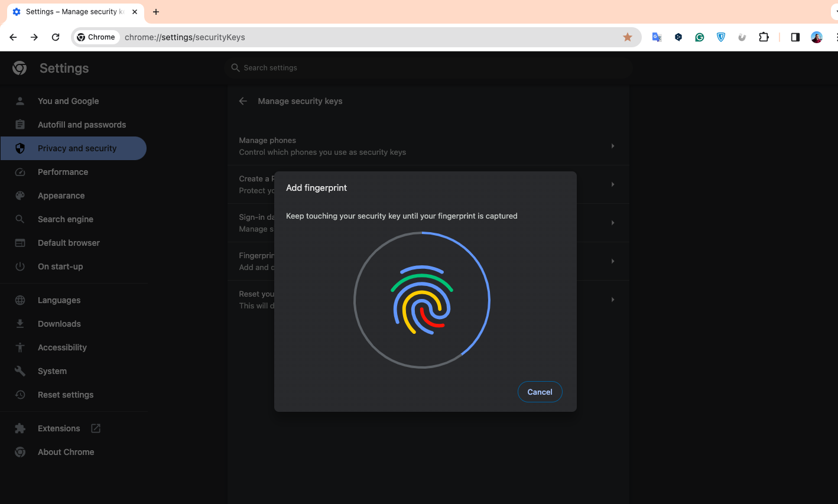Open About Chrome page
This screenshot has width=838, height=504.
coord(66,452)
